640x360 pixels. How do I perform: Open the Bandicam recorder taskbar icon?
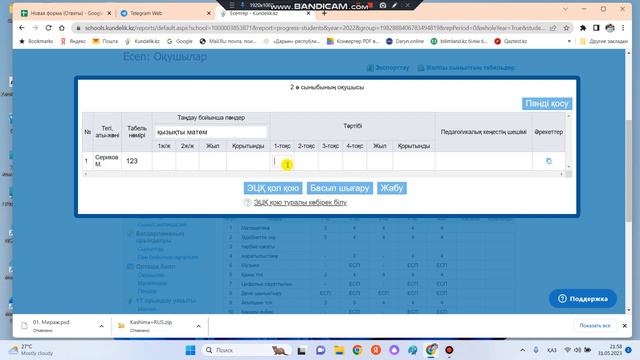pos(449,350)
